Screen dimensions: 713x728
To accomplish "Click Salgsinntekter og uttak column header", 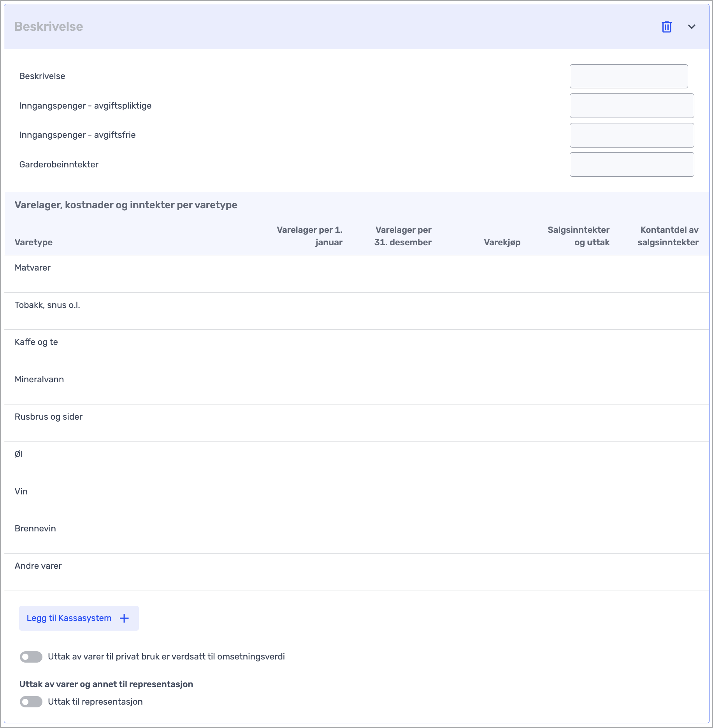I will click(x=578, y=236).
